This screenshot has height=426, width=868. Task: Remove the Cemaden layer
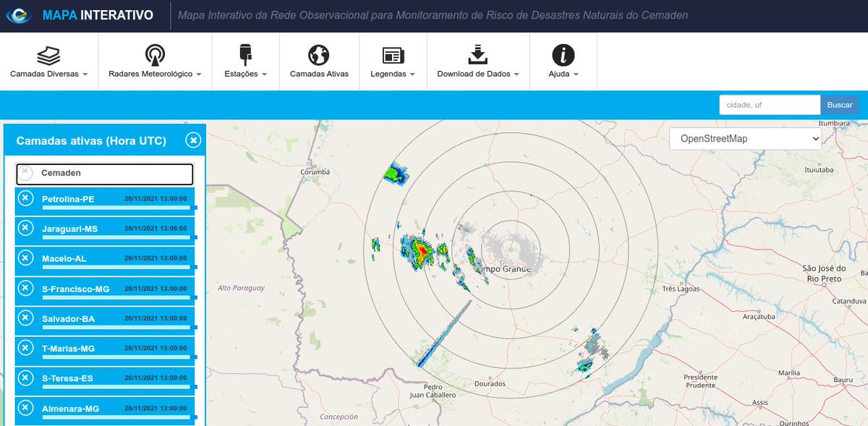click(x=25, y=174)
